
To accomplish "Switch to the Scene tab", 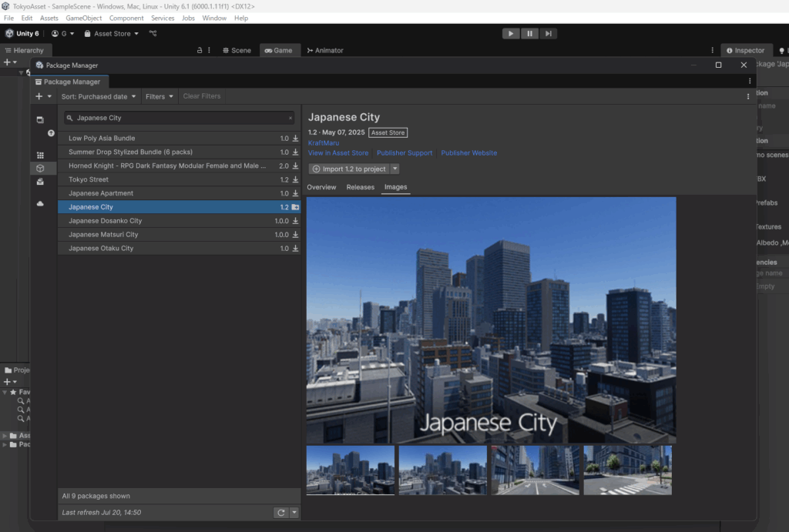I will point(237,50).
